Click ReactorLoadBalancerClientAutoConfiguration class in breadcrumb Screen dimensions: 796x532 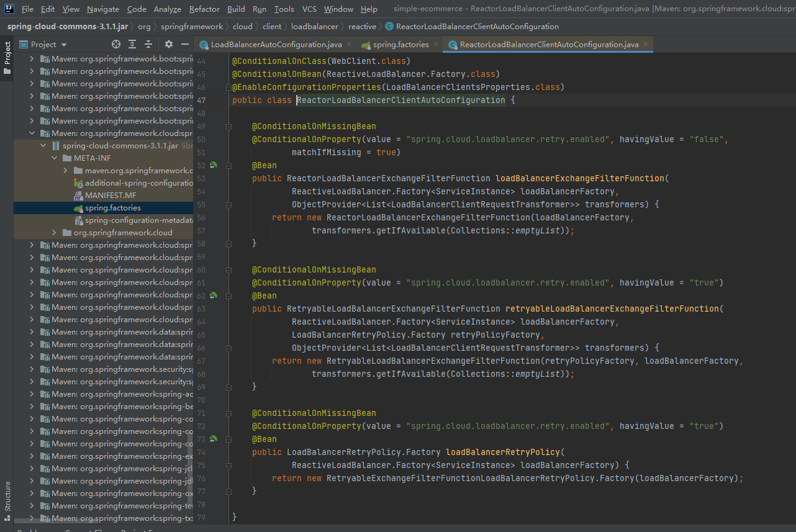pos(472,27)
